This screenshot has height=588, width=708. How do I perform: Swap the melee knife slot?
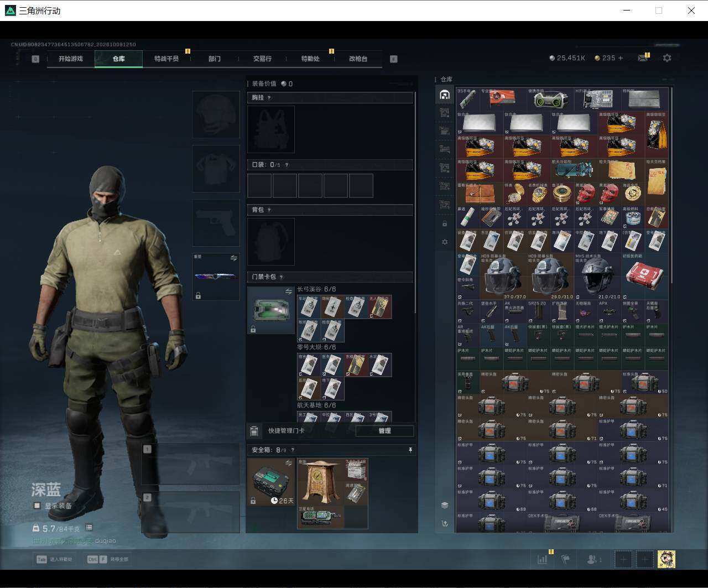[x=233, y=258]
